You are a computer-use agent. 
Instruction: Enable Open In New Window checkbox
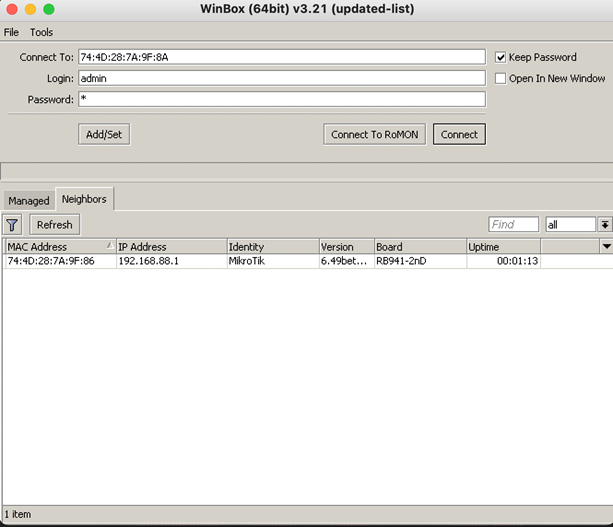pyautogui.click(x=501, y=78)
